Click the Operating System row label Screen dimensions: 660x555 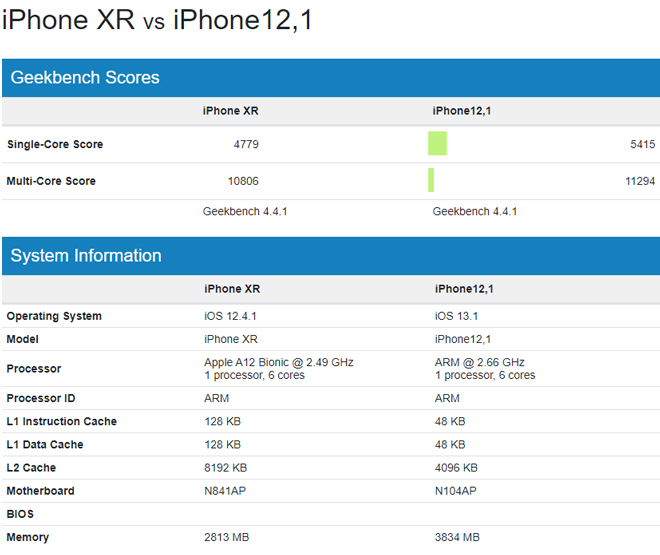click(54, 316)
